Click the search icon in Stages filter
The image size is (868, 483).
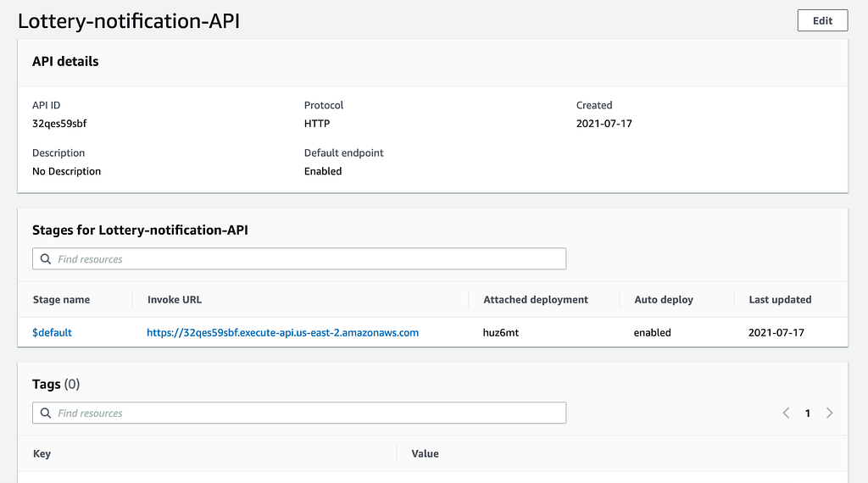[x=46, y=259]
